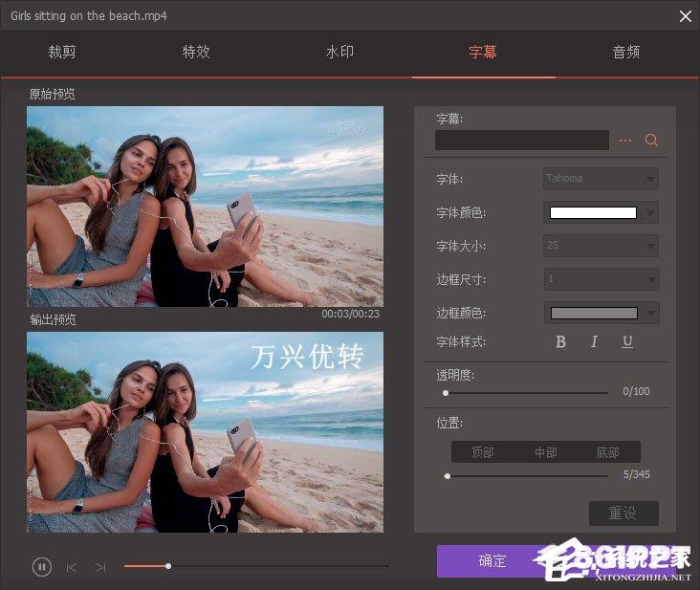Click the 重设 reset button

[623, 514]
